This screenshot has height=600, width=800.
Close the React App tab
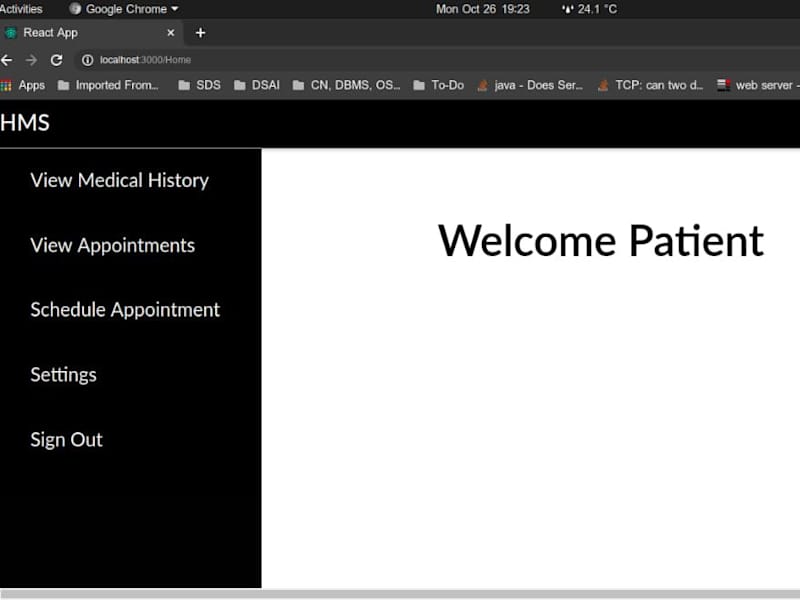coord(171,33)
